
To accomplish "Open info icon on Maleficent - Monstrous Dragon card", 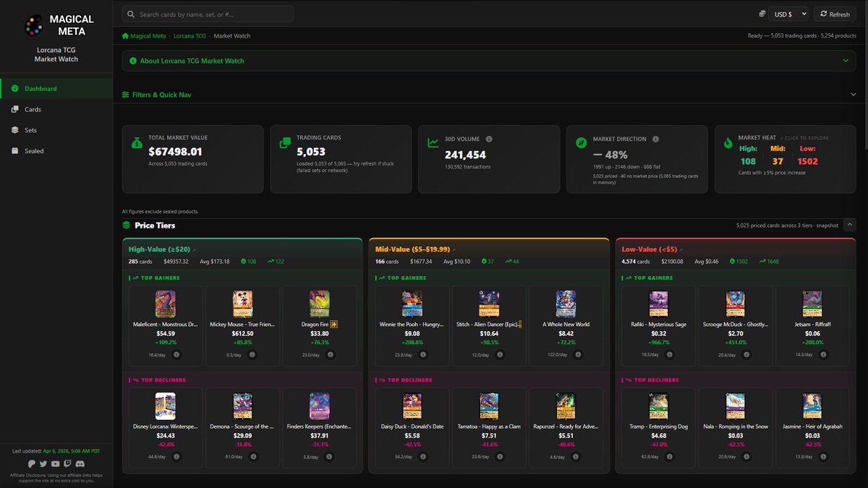I will click(178, 355).
